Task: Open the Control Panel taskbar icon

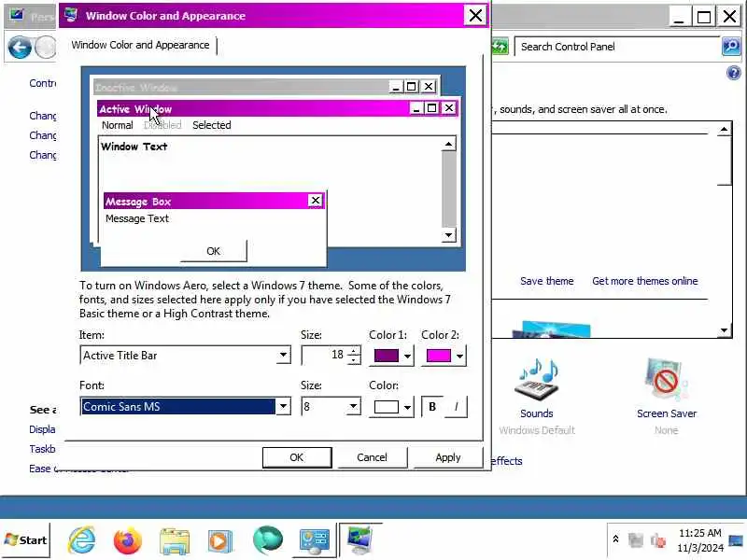Action: (314, 541)
